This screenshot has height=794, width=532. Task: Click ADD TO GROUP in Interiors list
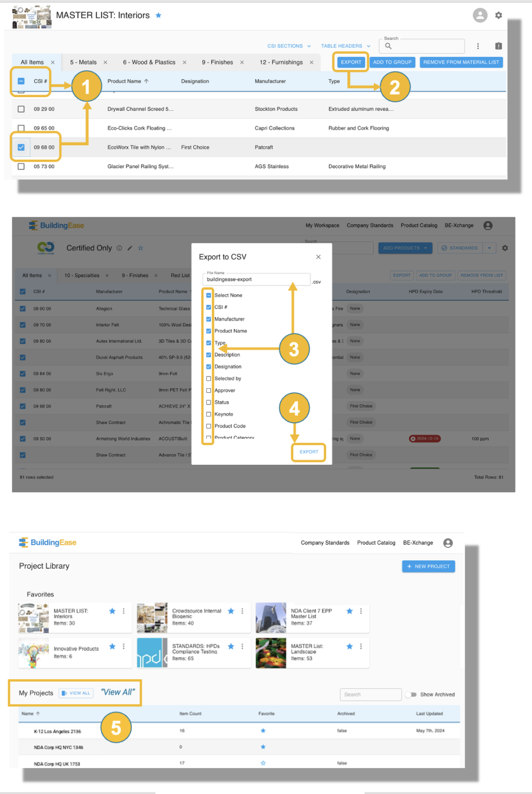(x=392, y=62)
